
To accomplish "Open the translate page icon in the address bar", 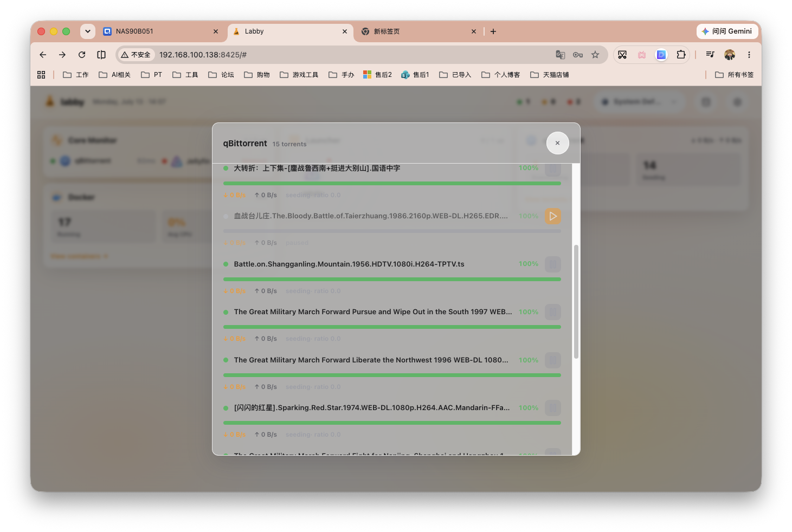I will pyautogui.click(x=561, y=55).
